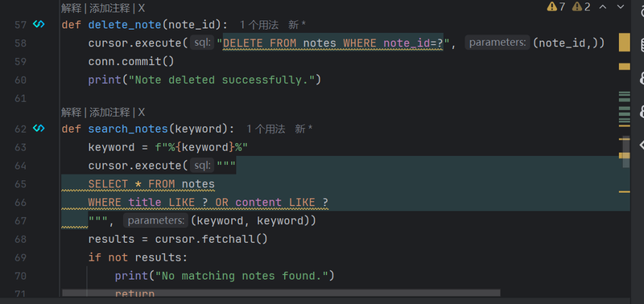Go to next highlighted error arrow
Screen dimensions: 644x304
pyautogui.click(x=621, y=6)
